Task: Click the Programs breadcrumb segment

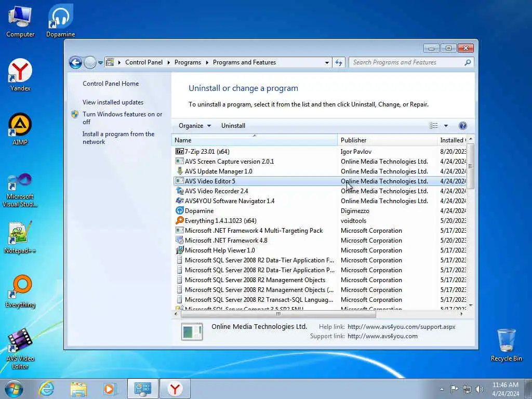Action: coord(188,62)
